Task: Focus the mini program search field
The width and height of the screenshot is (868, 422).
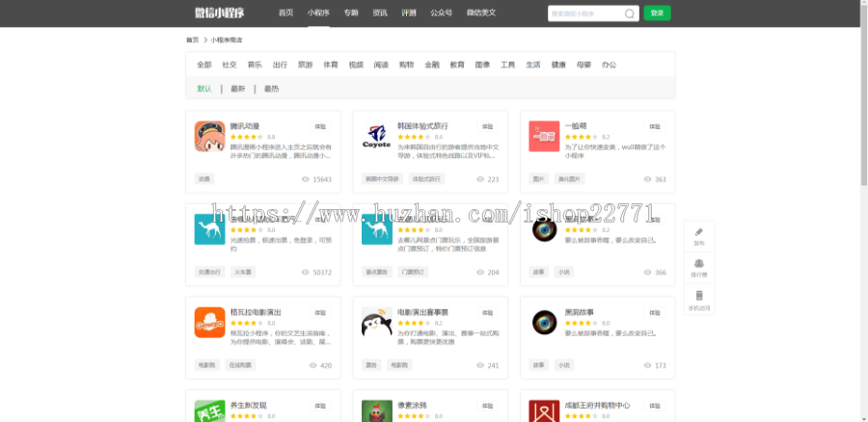Action: [585, 13]
